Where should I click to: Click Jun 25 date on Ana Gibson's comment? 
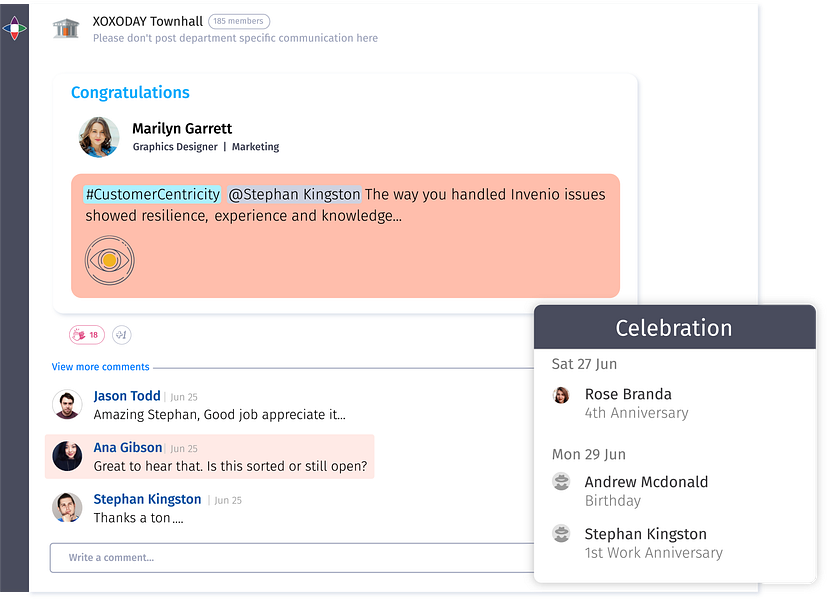(184, 449)
